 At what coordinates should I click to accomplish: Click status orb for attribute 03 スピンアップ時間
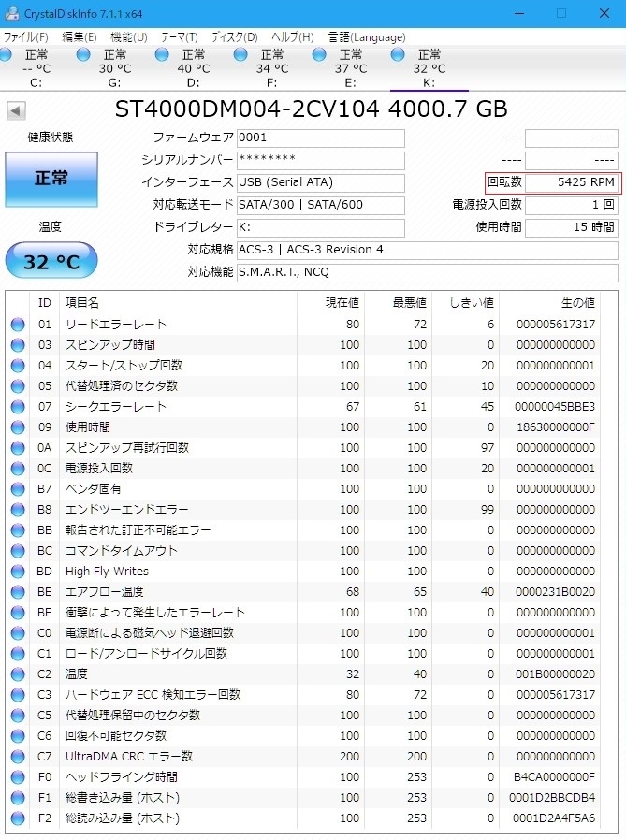[18, 345]
